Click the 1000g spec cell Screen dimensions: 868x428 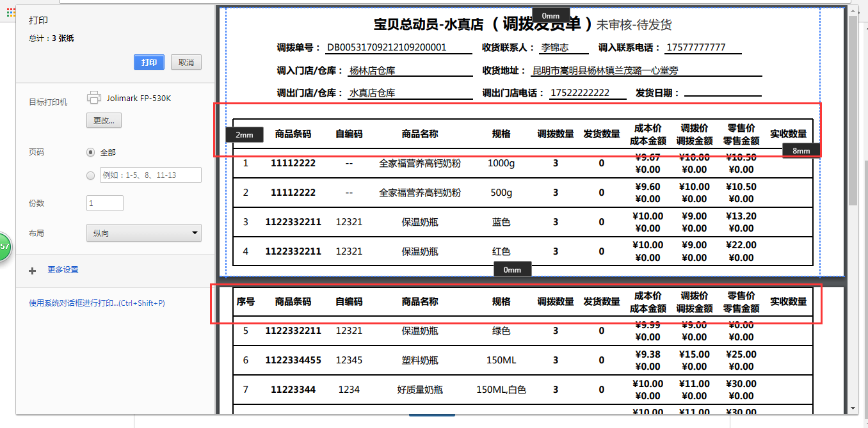tap(501, 163)
